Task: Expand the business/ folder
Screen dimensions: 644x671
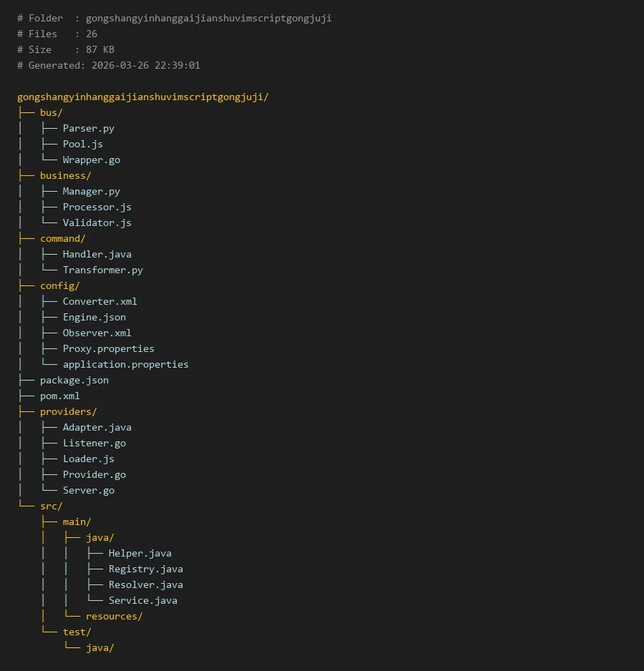Action: tap(65, 175)
